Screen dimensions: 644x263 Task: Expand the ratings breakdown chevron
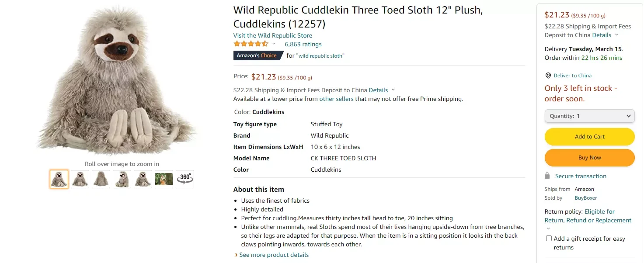click(x=274, y=44)
